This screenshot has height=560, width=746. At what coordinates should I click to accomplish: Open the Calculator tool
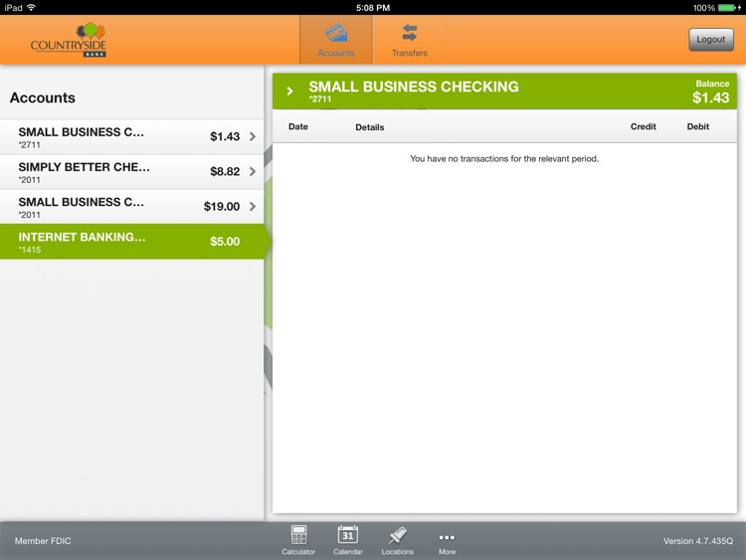coord(298,540)
